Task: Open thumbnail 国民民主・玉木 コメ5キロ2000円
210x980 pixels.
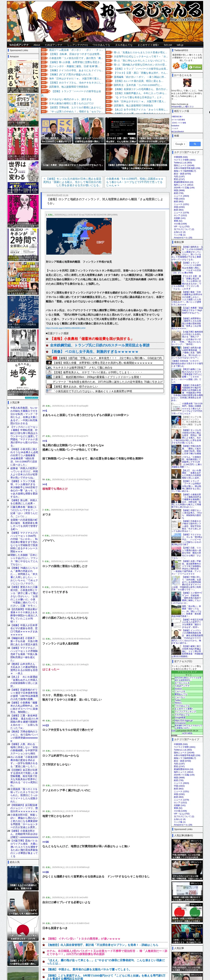Action: [56, 130]
